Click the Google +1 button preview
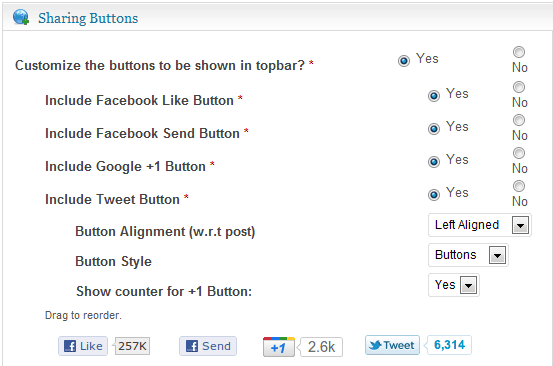 (x=279, y=347)
